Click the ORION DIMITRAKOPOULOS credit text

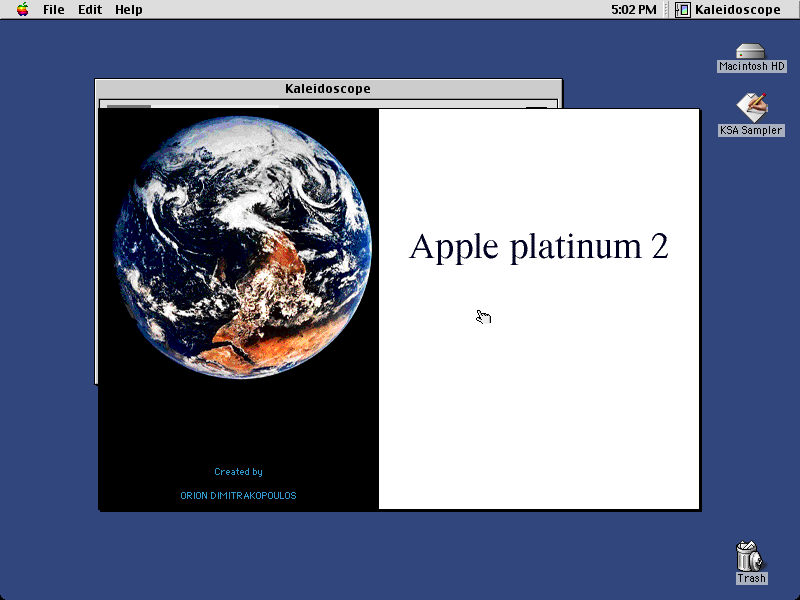tap(238, 495)
